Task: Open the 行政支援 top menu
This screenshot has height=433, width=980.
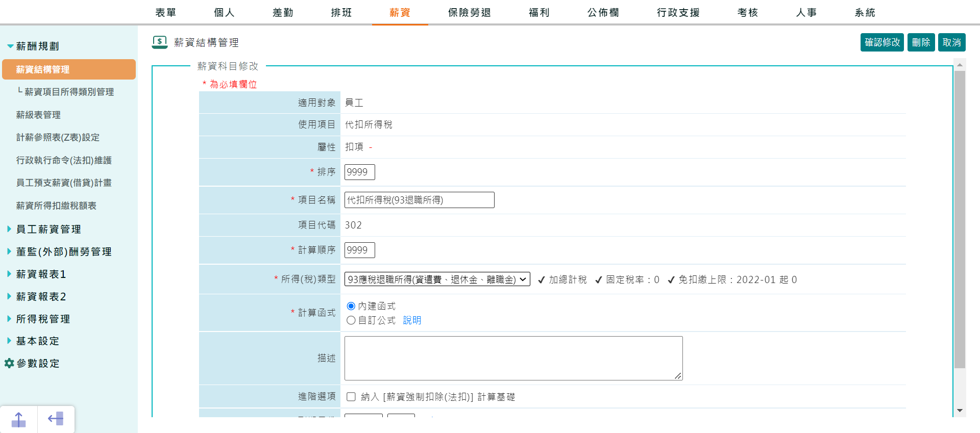Action: (678, 12)
